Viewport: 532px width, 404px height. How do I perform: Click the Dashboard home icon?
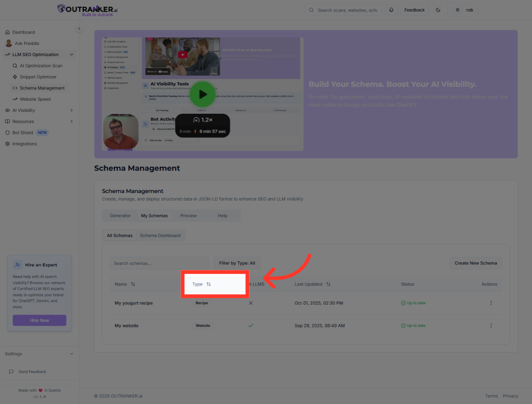(7, 32)
